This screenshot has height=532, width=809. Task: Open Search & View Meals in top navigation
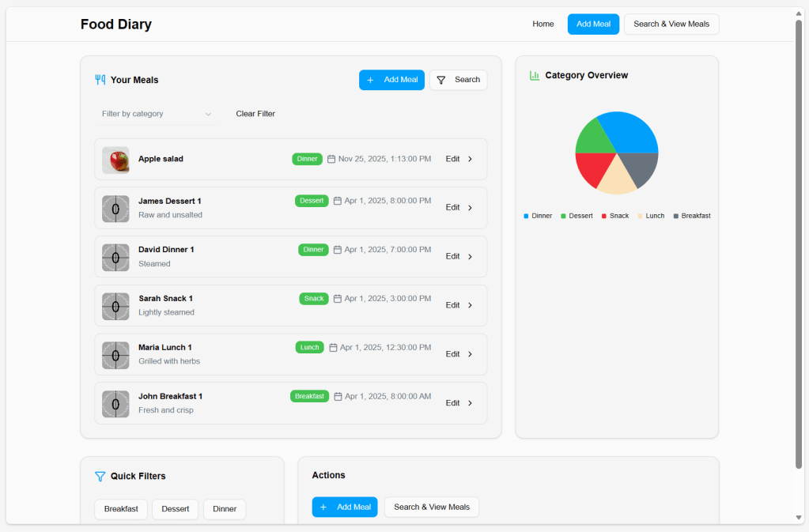tap(671, 25)
